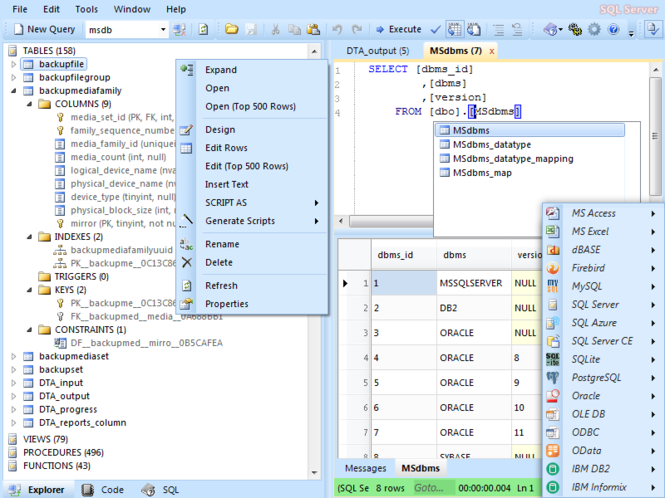Click the outdent lines icon
The height and width of the screenshot is (498, 665).
pyautogui.click(x=517, y=29)
